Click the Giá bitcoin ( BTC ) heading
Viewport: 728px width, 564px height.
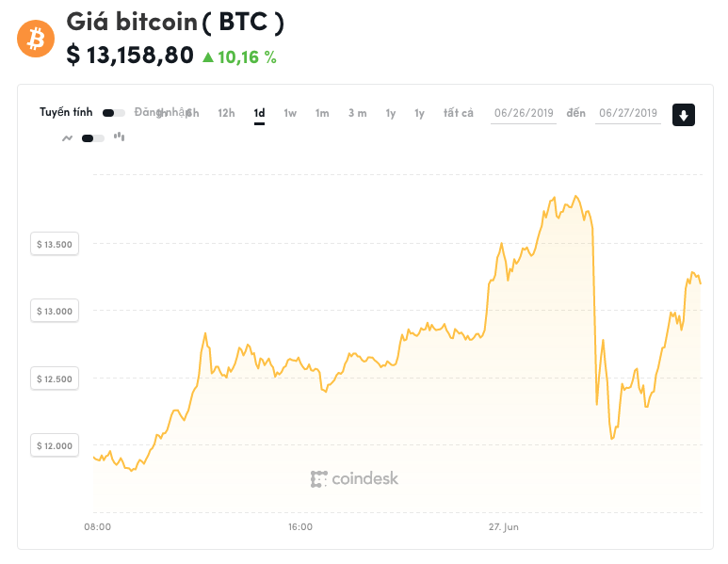pyautogui.click(x=176, y=22)
